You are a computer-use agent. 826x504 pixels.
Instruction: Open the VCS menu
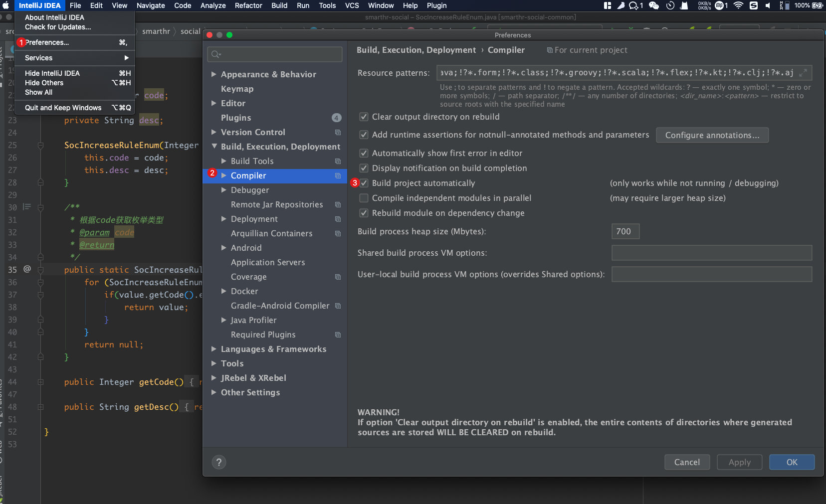pyautogui.click(x=352, y=5)
